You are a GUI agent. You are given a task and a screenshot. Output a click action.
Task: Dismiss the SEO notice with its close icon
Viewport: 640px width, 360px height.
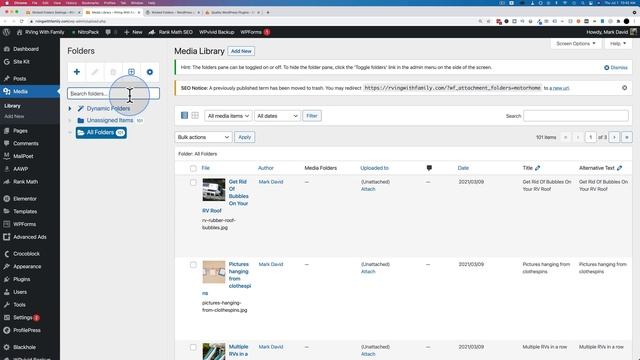[624, 88]
